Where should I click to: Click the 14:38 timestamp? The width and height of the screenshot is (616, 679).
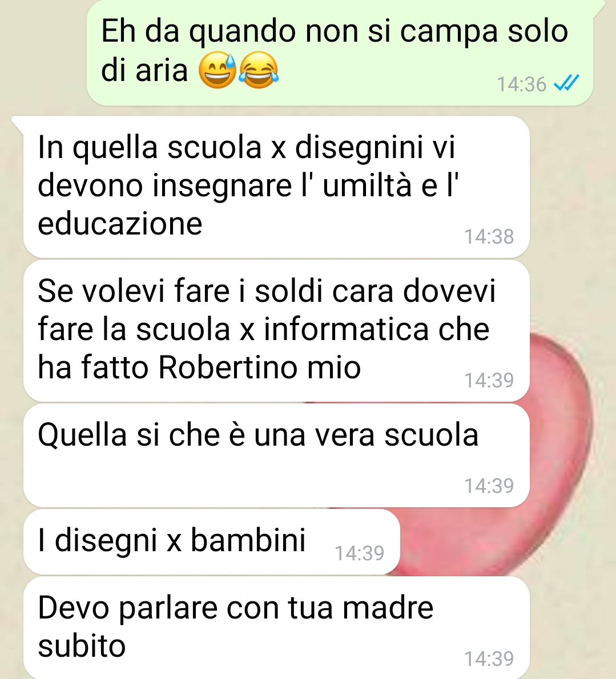489,236
